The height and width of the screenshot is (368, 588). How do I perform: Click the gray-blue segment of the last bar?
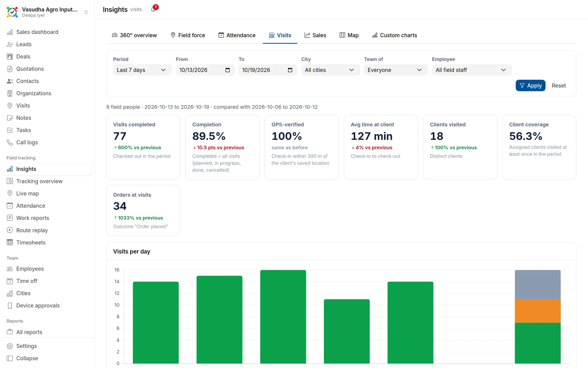(x=537, y=285)
